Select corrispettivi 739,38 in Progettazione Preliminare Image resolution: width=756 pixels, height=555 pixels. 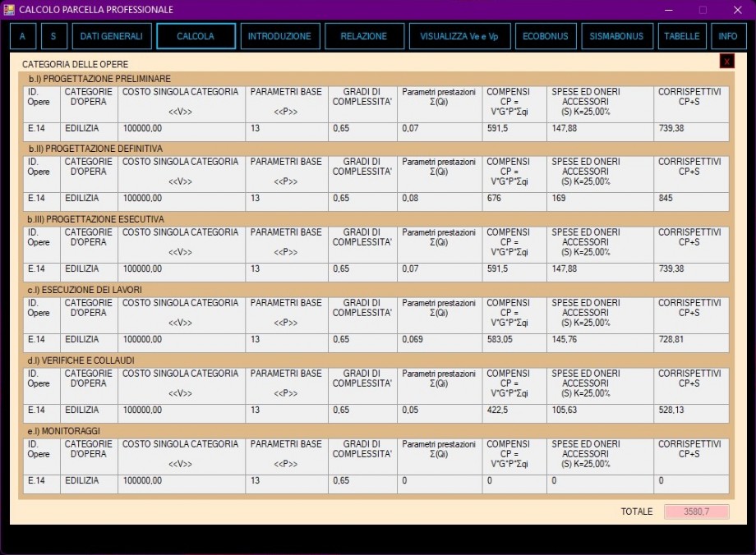tap(691, 132)
